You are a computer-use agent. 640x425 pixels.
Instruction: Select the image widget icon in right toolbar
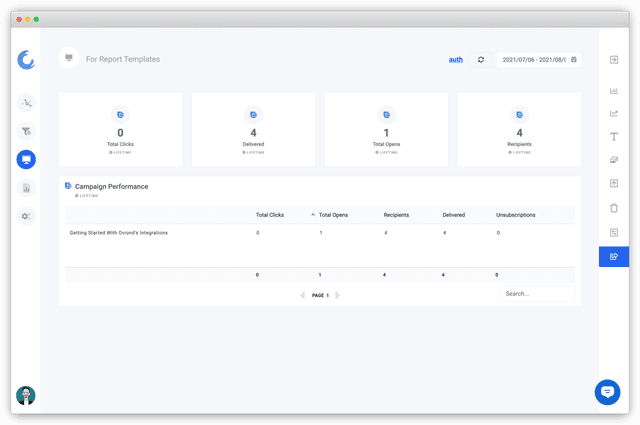coord(614,160)
